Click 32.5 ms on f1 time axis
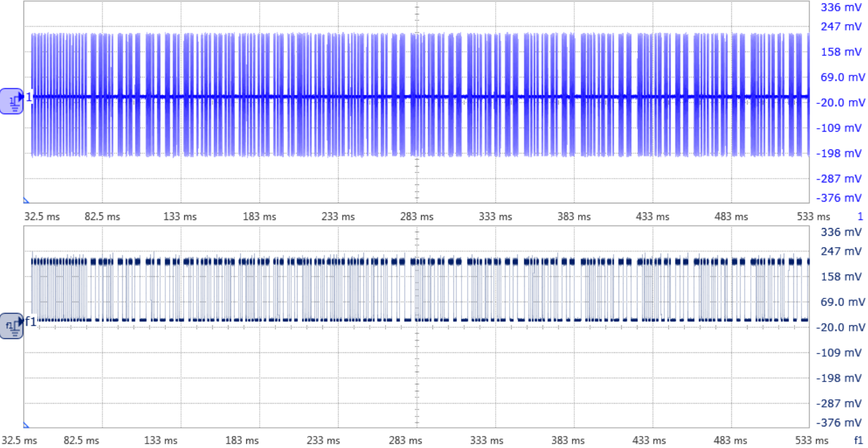868x448 pixels. point(20,440)
